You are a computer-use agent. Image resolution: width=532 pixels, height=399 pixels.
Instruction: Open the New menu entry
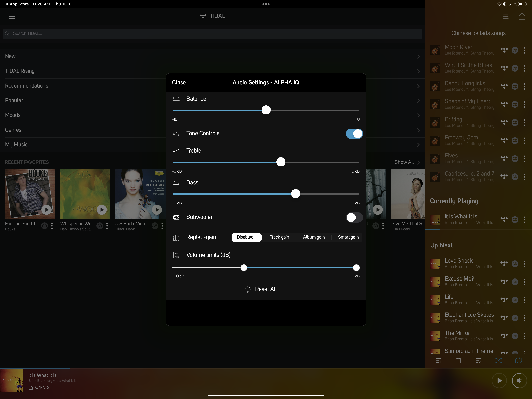click(212, 56)
